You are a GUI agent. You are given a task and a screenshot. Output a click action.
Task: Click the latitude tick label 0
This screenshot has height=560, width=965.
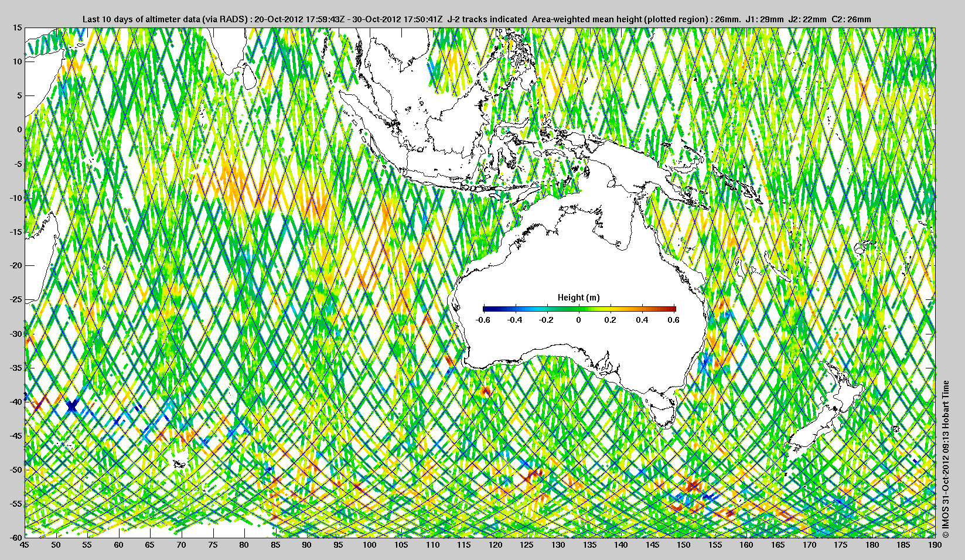point(19,130)
